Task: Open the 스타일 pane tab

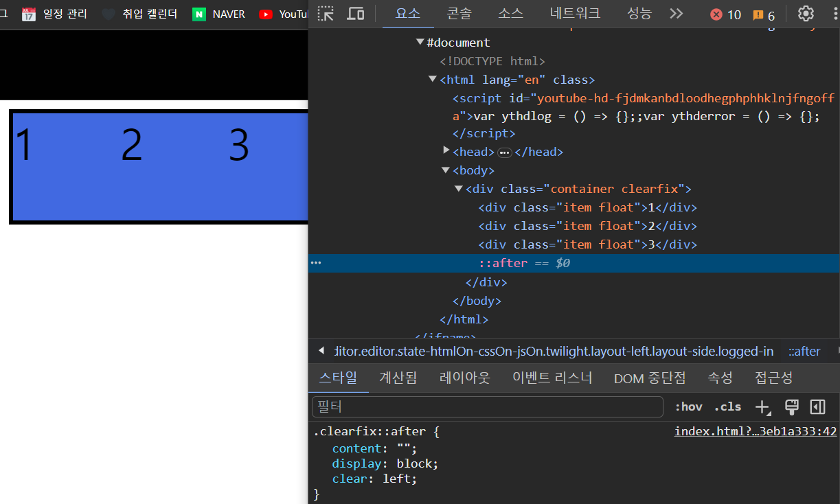Action: pos(338,378)
